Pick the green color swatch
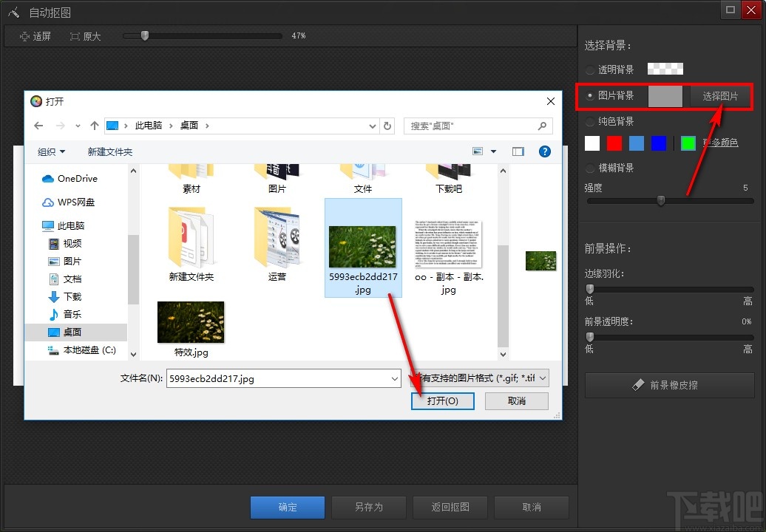This screenshot has height=532, width=766. point(688,143)
